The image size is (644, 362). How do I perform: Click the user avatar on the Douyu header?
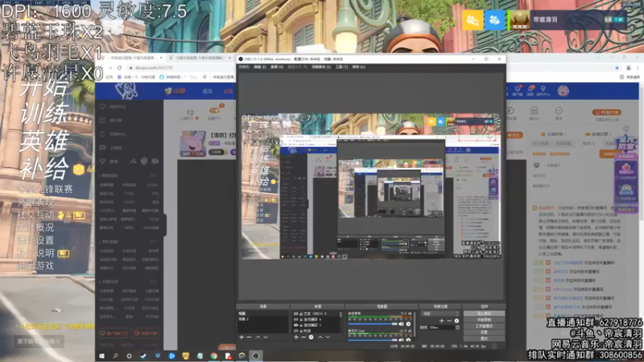563,91
